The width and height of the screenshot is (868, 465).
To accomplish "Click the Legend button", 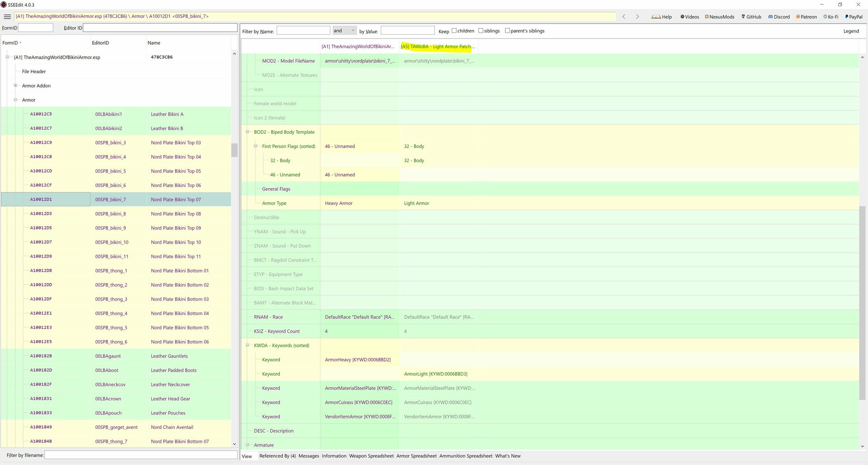I will point(851,31).
